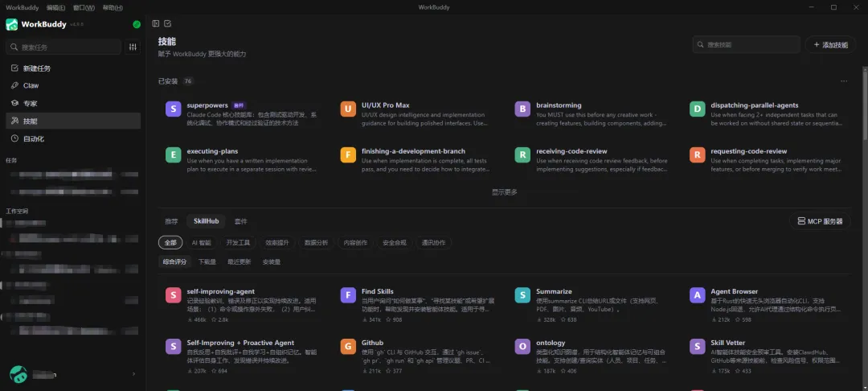Screen dimensions: 868x391
Task: Click the orange R icon of requesting-code-review
Action: [x=698, y=155]
